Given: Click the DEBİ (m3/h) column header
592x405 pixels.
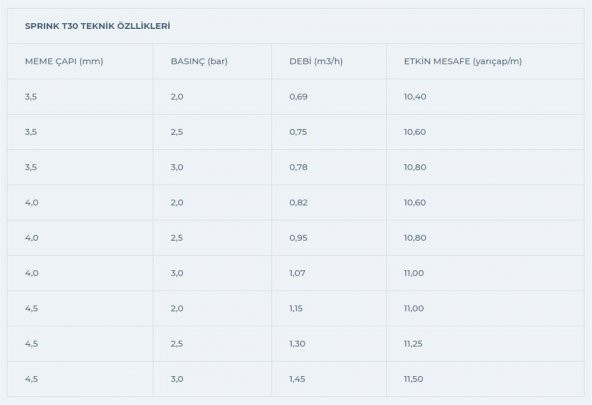Looking at the screenshot, I should pos(316,61).
